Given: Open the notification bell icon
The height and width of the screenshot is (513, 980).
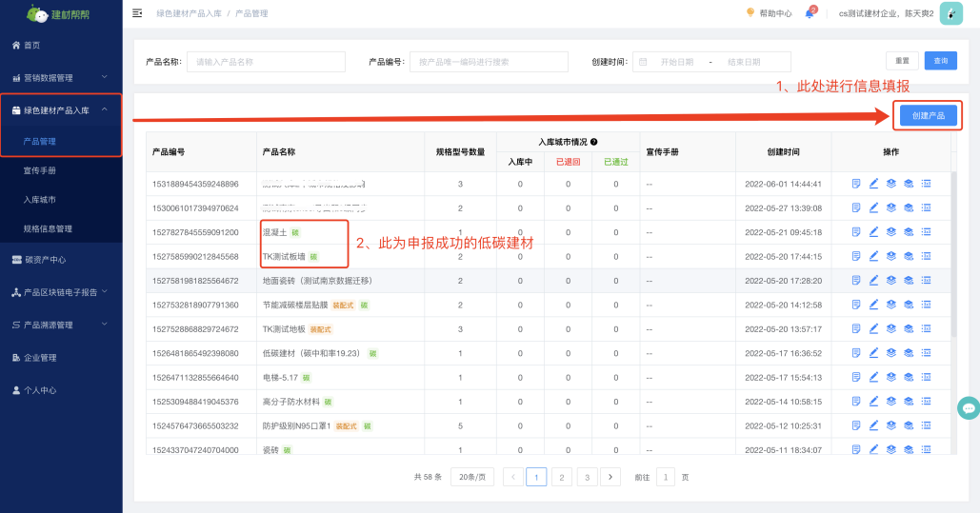Looking at the screenshot, I should pos(810,13).
